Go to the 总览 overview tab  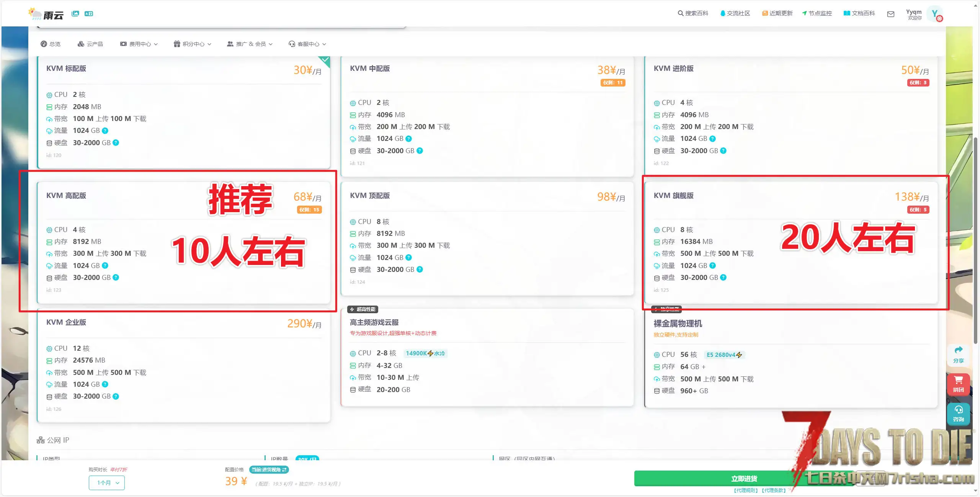click(x=51, y=44)
